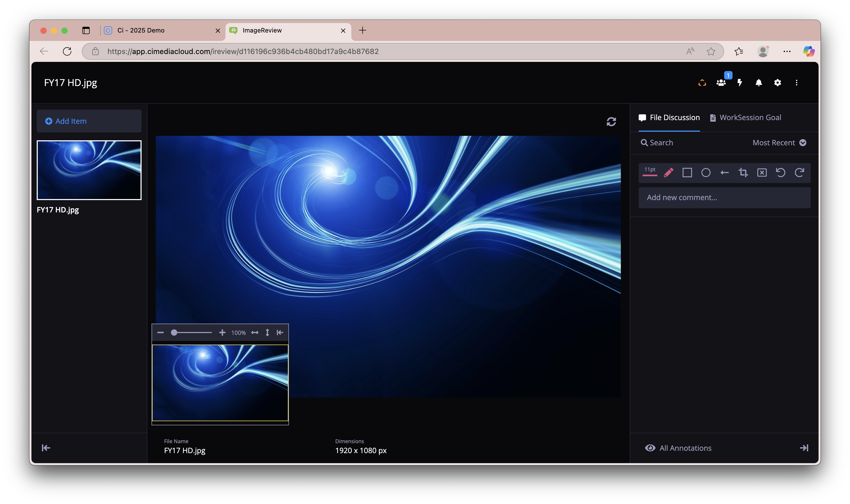View site information lock icon

tap(95, 51)
